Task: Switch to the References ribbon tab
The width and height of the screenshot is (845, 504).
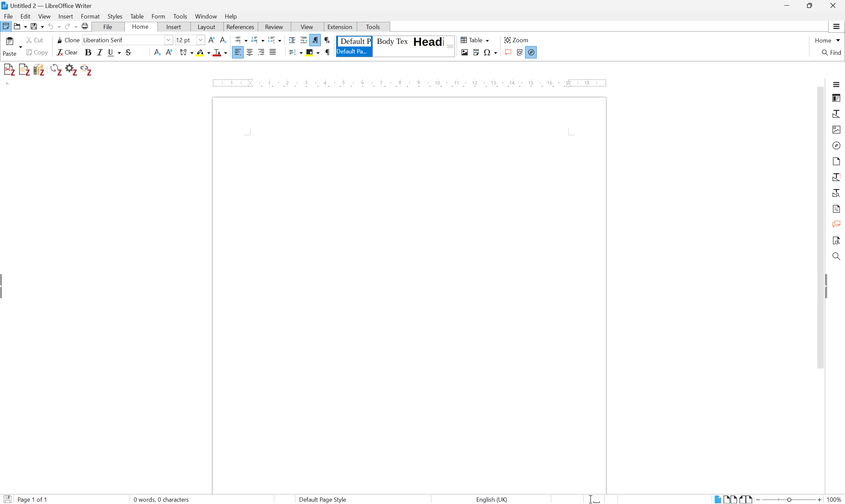Action: pos(240,27)
